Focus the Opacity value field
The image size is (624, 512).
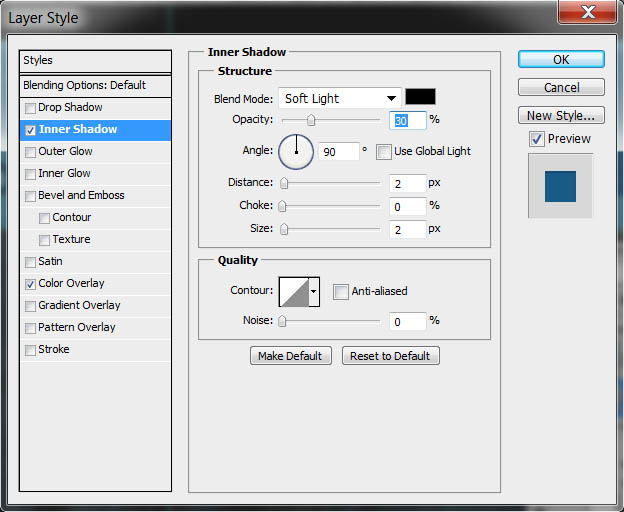pyautogui.click(x=408, y=120)
